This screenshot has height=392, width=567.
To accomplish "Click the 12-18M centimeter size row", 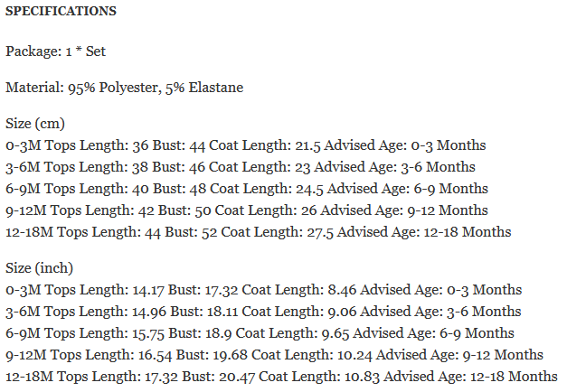I will pos(258,232).
